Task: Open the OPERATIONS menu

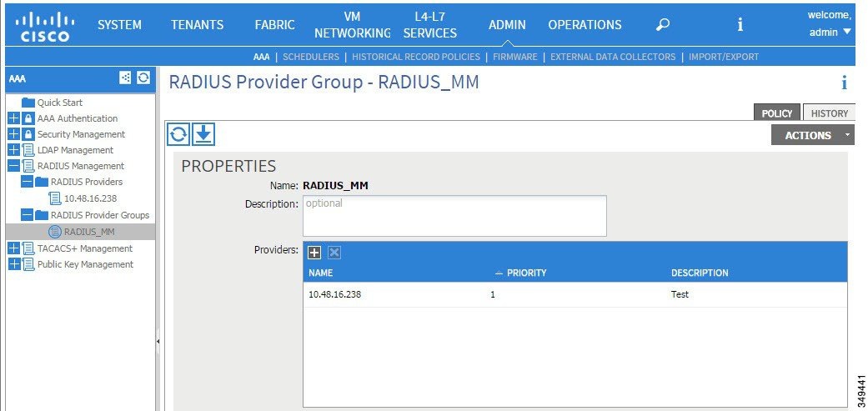Action: (585, 25)
